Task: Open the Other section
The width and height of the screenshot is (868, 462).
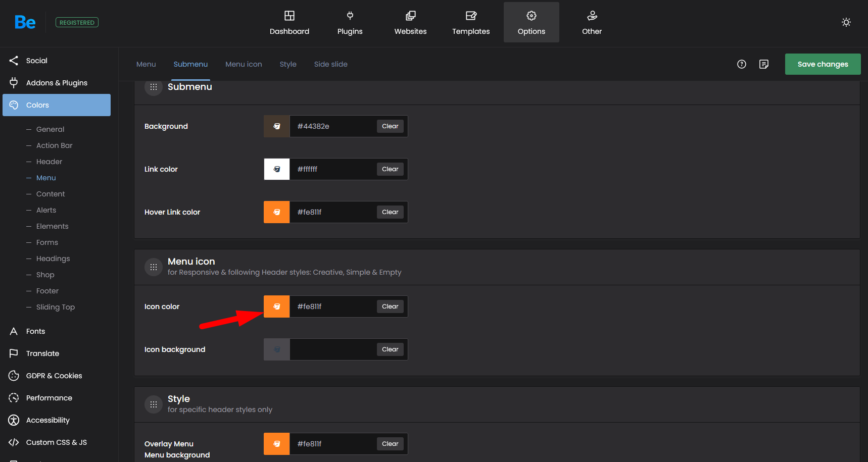Action: (592, 22)
